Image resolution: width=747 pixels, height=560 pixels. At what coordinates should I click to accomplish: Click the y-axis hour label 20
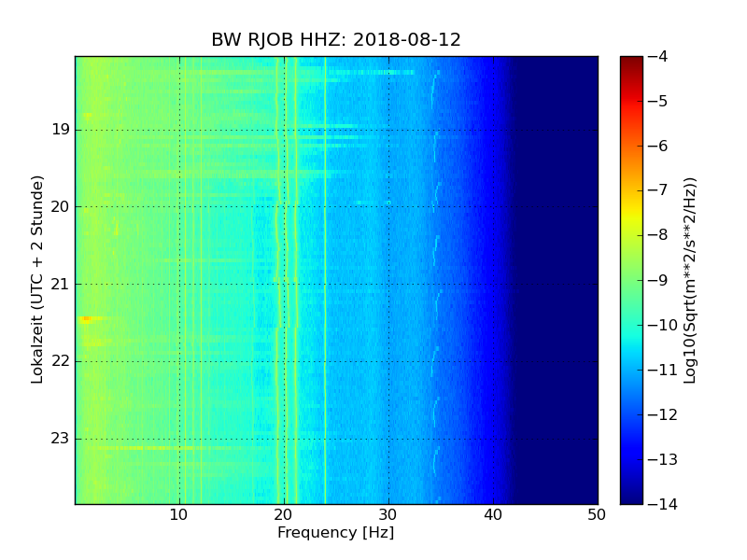tap(61, 207)
